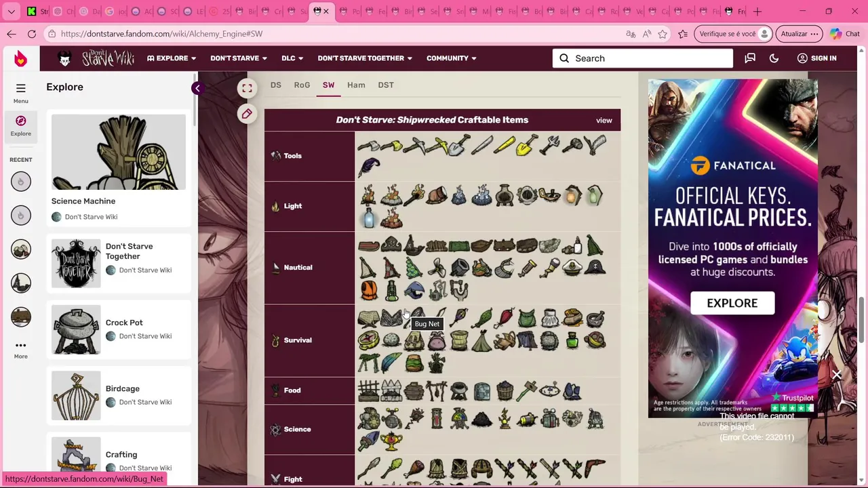
Task: Open the Feather Pencil icon in Tools
Action: tap(368, 167)
